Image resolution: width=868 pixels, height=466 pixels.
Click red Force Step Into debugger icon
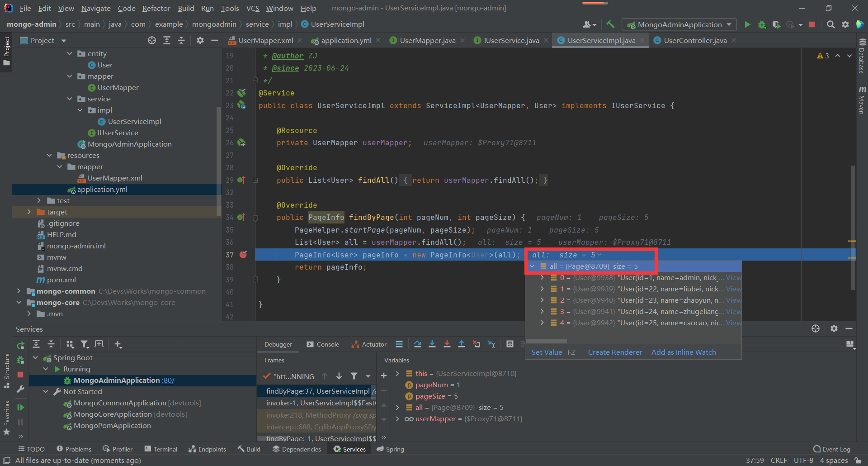click(447, 344)
